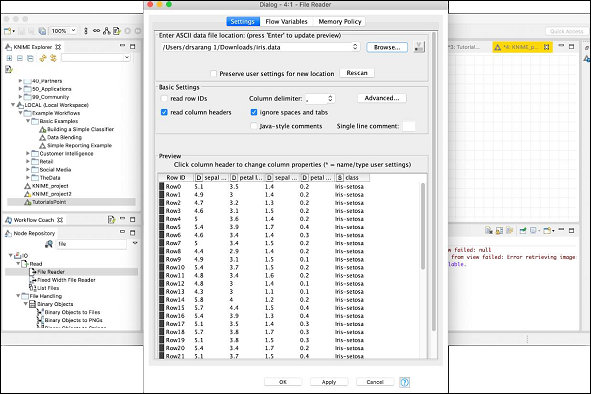Toggle Preserve user settings for new location

point(213,74)
